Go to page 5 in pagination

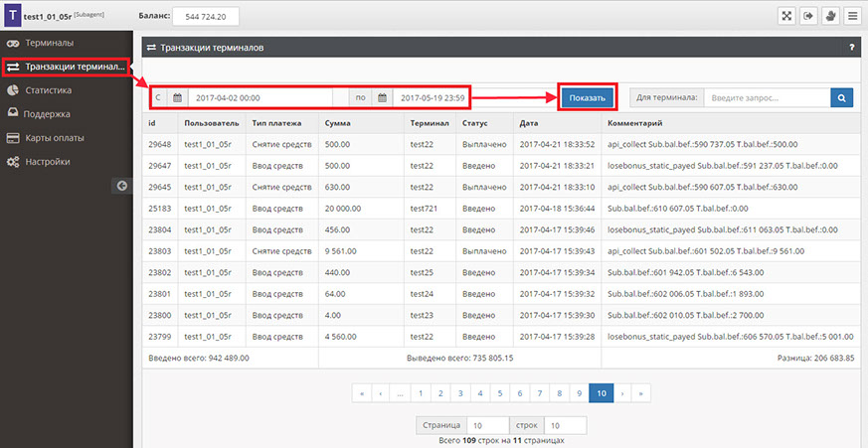(500, 393)
